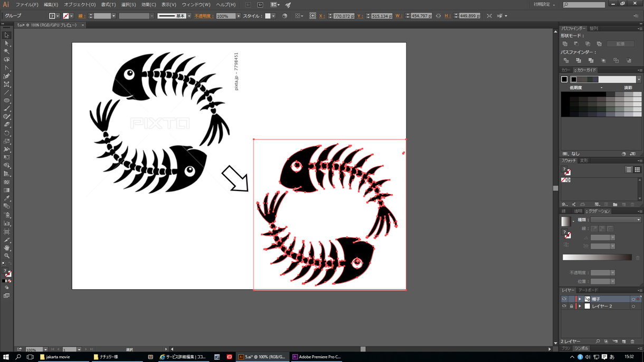Click the target circle for レイヤー 2

click(633, 306)
